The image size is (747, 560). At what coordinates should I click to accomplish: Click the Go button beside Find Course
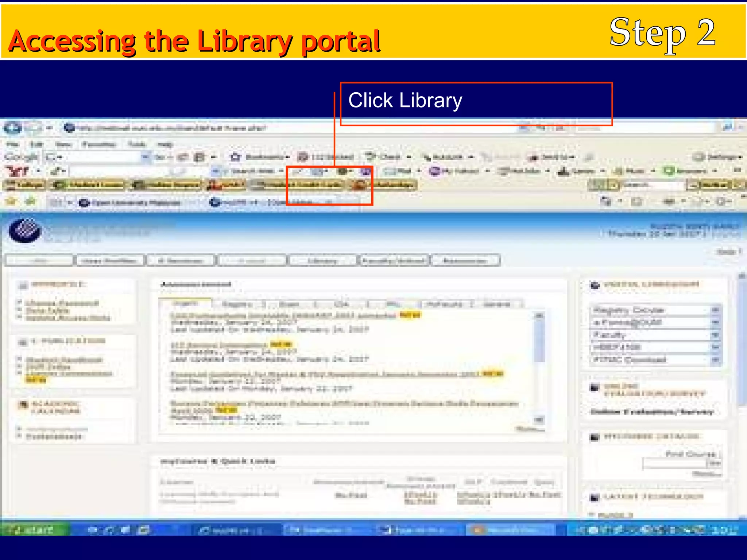714,463
